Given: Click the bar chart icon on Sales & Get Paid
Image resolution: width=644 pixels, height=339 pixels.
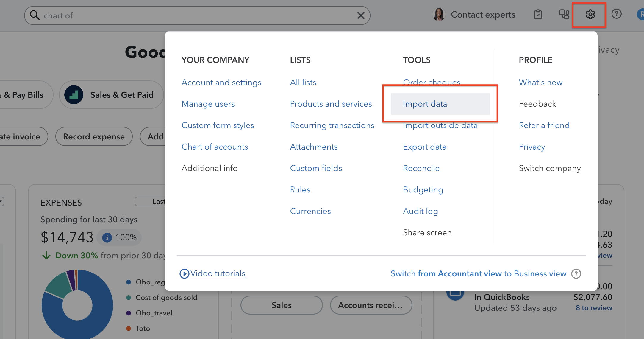Looking at the screenshot, I should (74, 94).
